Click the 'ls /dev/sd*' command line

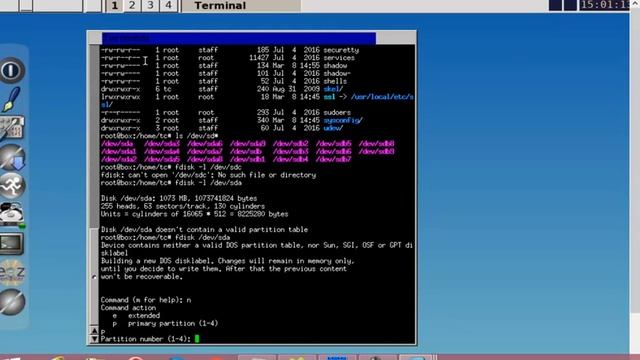click(x=159, y=136)
